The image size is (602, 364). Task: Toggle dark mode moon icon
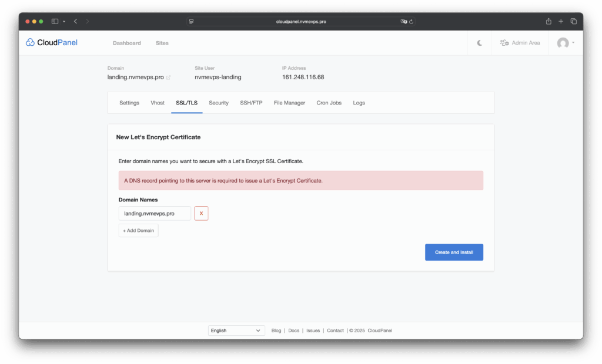point(480,43)
